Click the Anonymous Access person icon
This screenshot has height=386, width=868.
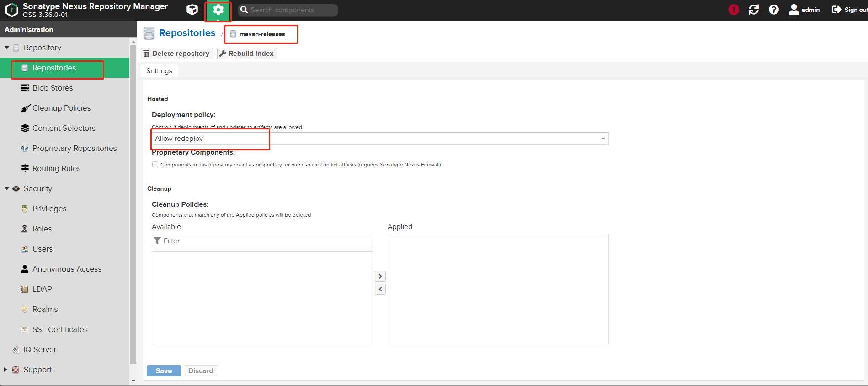click(x=25, y=269)
